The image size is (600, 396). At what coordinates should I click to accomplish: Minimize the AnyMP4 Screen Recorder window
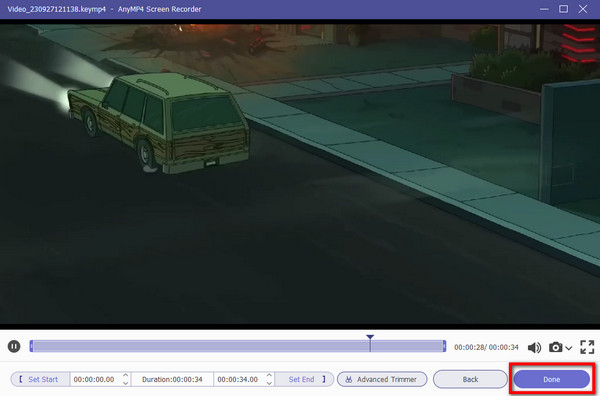tap(544, 9)
